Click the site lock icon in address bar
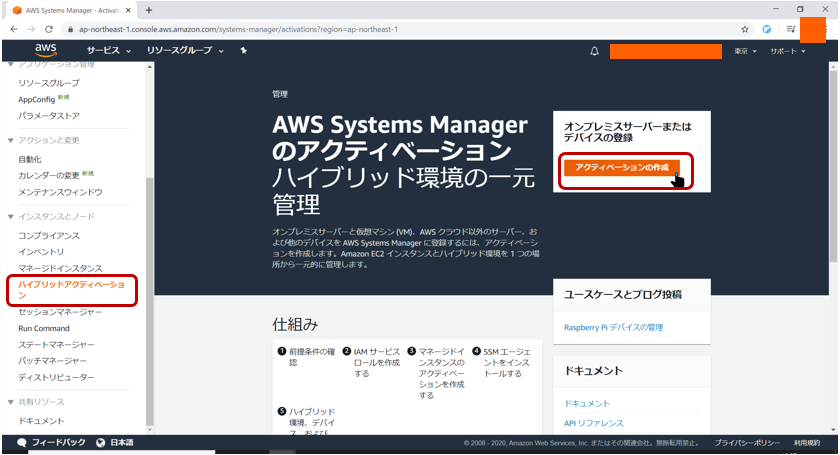Screen dimensions: 840x455 70,29
